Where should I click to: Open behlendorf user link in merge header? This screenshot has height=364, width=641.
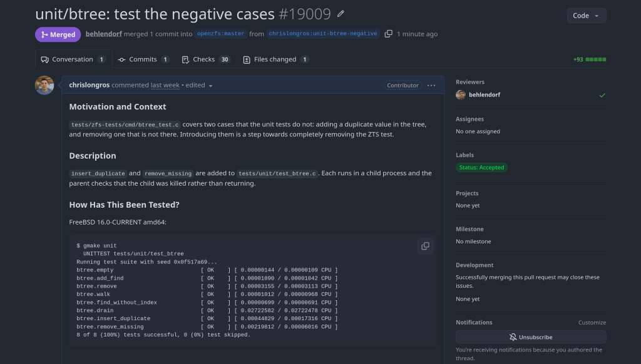(104, 34)
